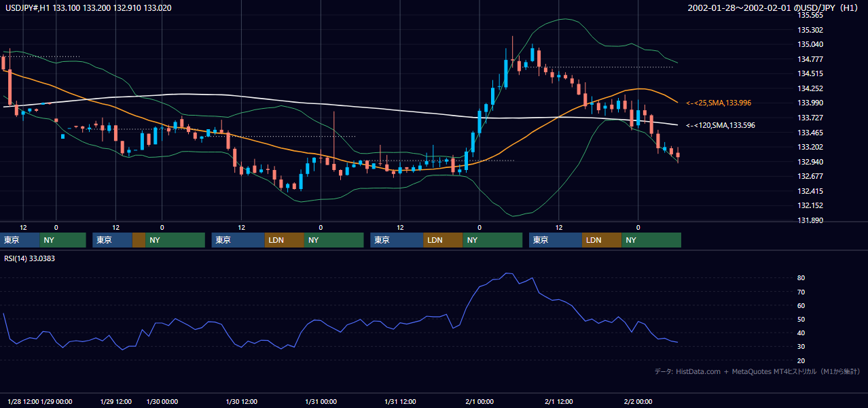Select the 1/30 12:00 time axis label
868x408 pixels.
[241, 403]
